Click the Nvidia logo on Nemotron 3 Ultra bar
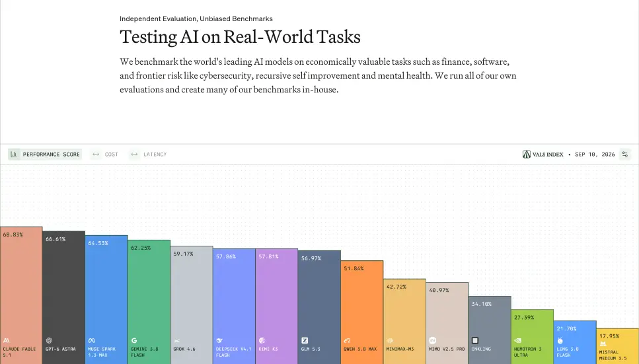This screenshot has height=364, width=639. click(x=517, y=340)
